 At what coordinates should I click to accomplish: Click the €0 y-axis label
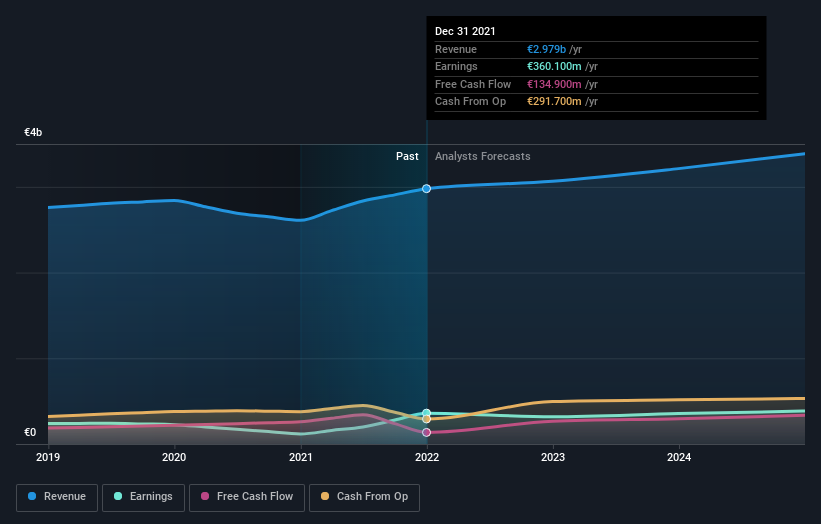[x=30, y=432]
